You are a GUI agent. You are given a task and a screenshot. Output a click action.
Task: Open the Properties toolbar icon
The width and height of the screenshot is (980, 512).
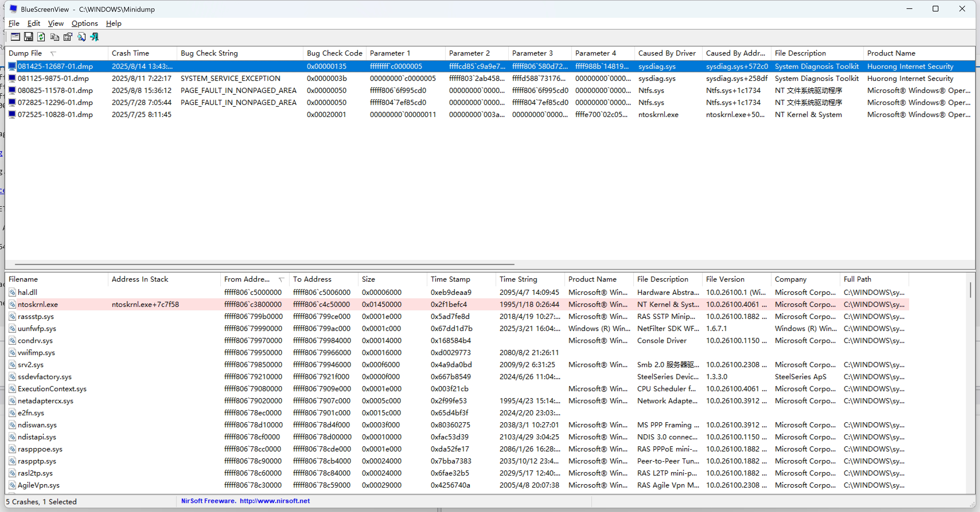68,37
